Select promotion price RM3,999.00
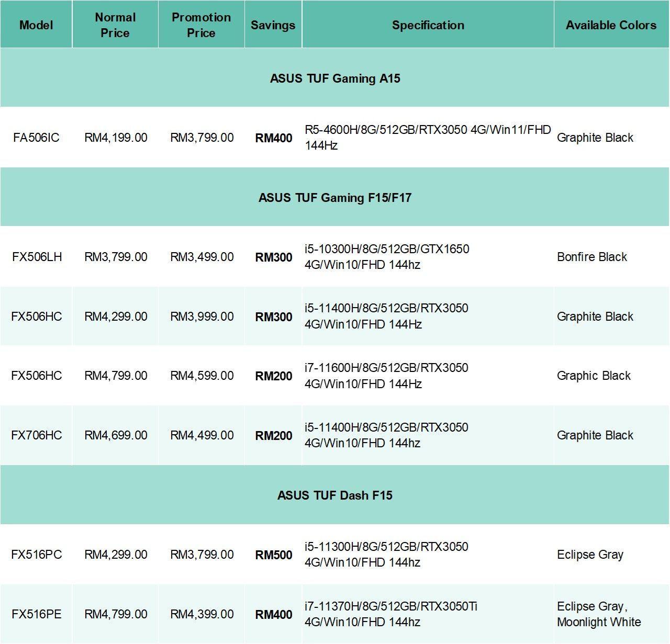Image resolution: width=670 pixels, height=644 pixels. 202,317
